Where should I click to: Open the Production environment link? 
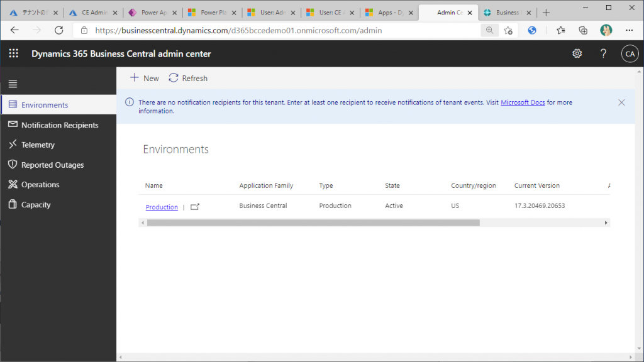(x=162, y=207)
